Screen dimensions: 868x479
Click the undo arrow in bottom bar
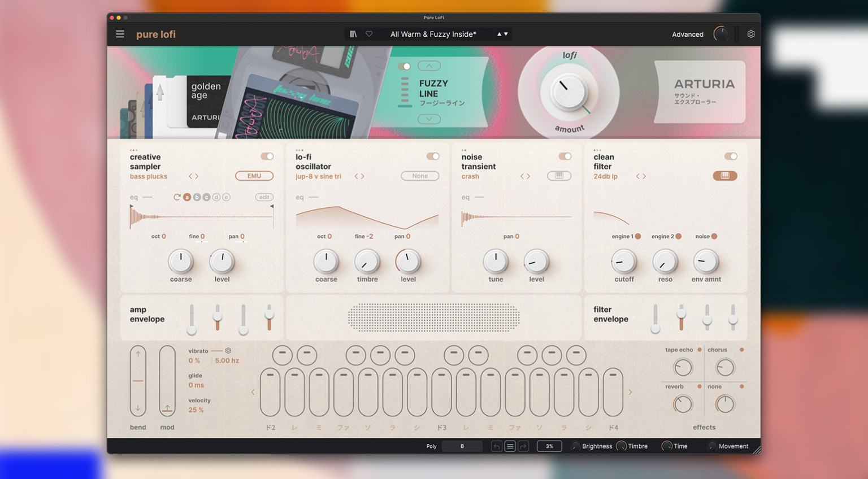[x=496, y=446]
